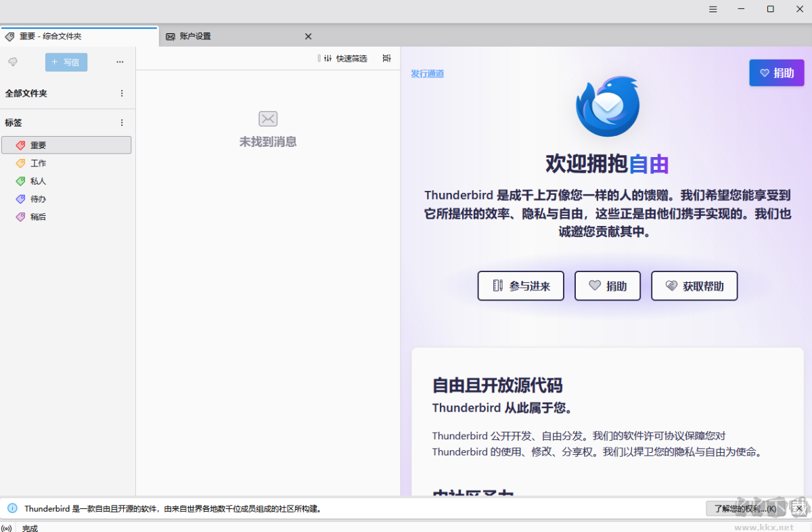Click the 获取帮助 button
The height and width of the screenshot is (532, 812).
[694, 286]
